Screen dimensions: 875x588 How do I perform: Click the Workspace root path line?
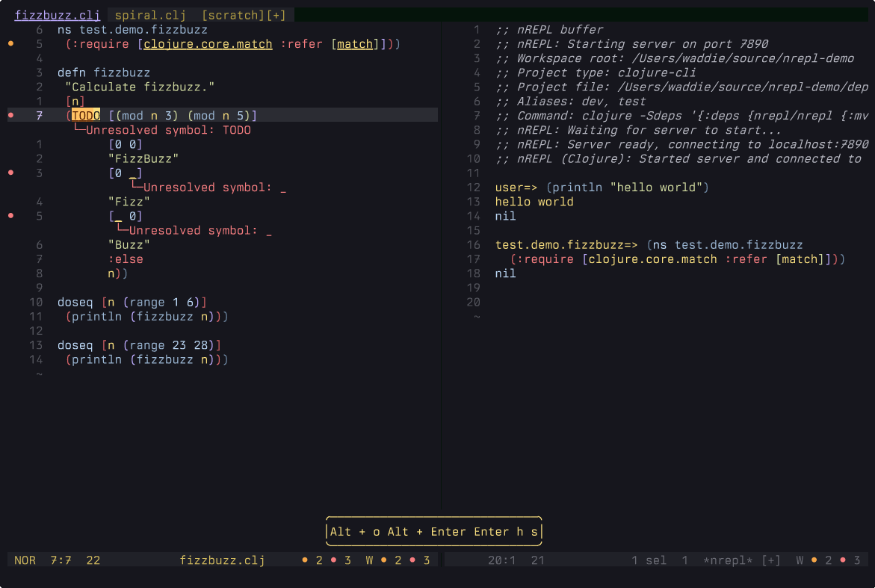[x=675, y=58]
